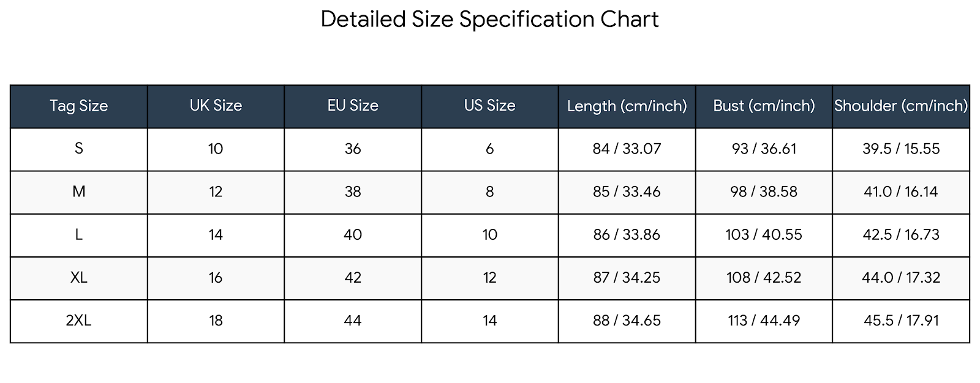Select the UK size 16 cell
Viewport: 980px width, 383px height.
216,278
